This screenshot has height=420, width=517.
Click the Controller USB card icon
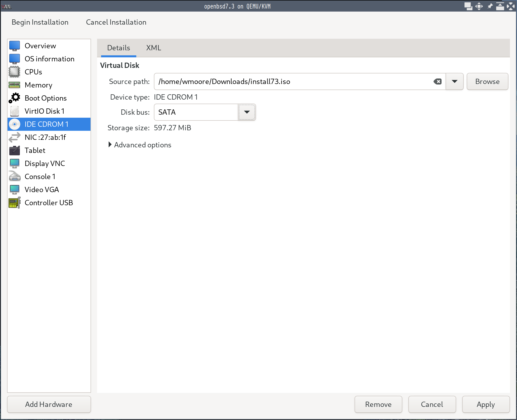pyautogui.click(x=15, y=203)
